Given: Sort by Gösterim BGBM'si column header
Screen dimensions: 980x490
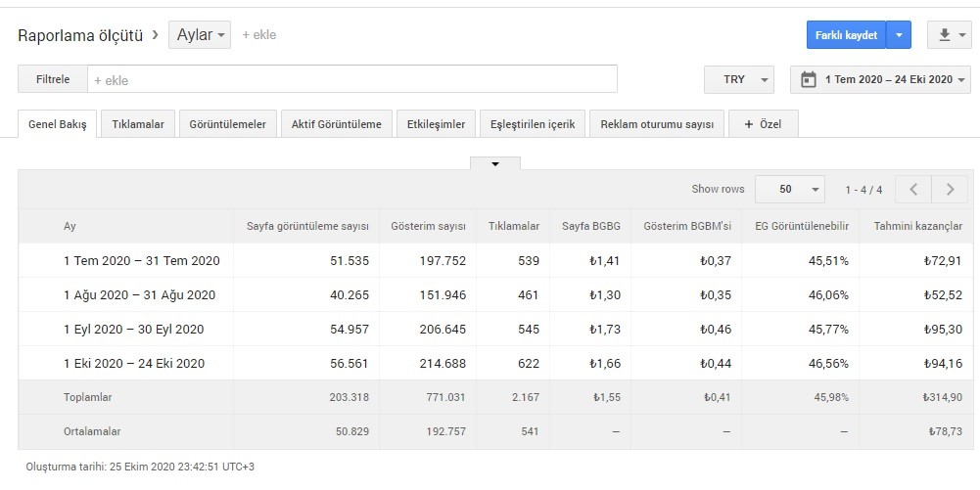Looking at the screenshot, I should [x=687, y=226].
